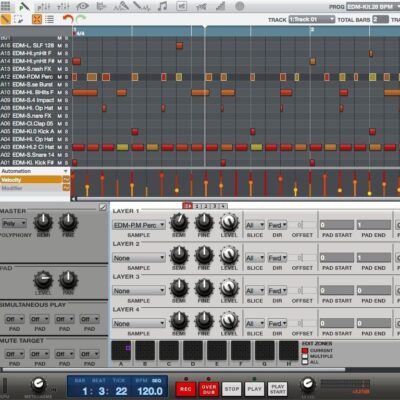Select the program edit pencil mode icon

click(x=24, y=6)
